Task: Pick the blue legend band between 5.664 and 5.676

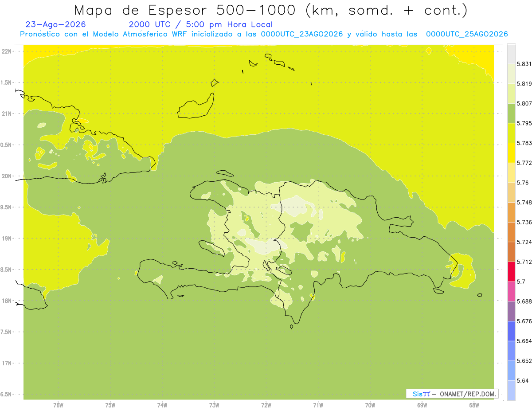Action: [511, 331]
